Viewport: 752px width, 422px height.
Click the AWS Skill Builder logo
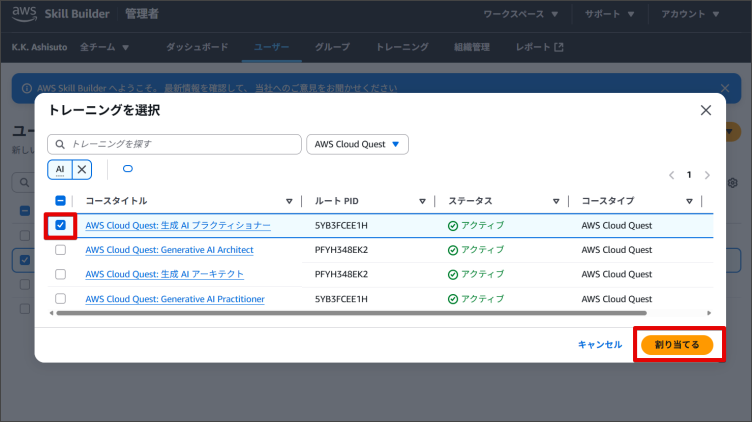tap(63, 15)
